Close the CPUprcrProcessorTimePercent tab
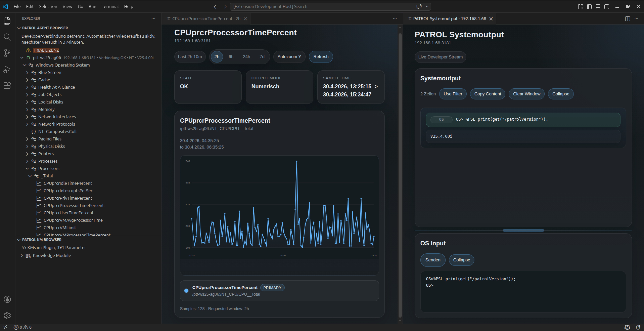Image resolution: width=644 pixels, height=331 pixels. [x=245, y=19]
